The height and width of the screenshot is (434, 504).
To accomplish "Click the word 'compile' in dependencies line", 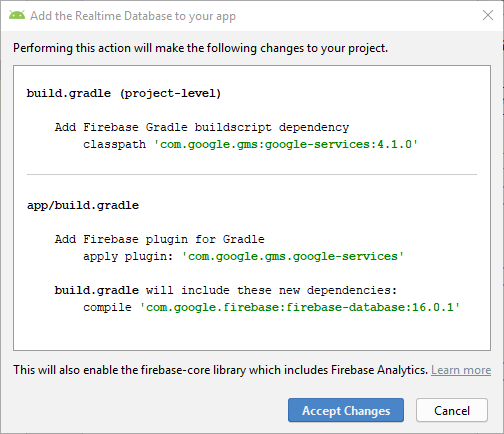I will coord(107,307).
